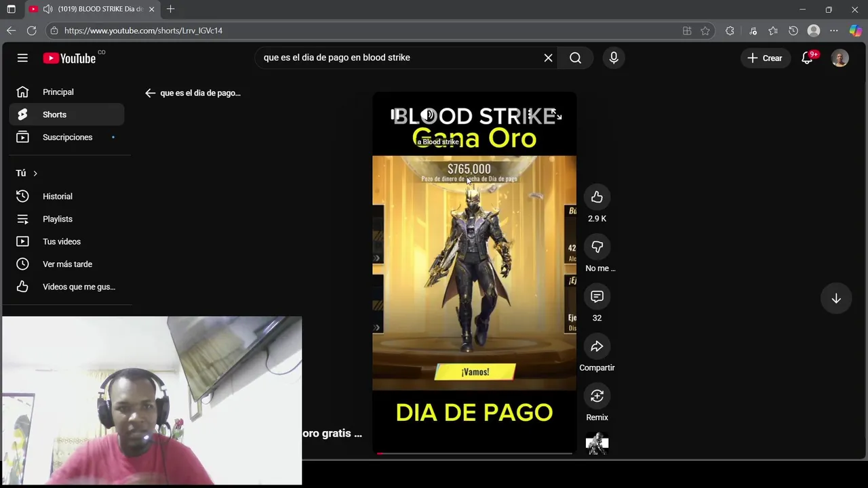This screenshot has width=868, height=488.
Task: Select the BLOOD STRIKE browser tab
Action: pos(92,9)
